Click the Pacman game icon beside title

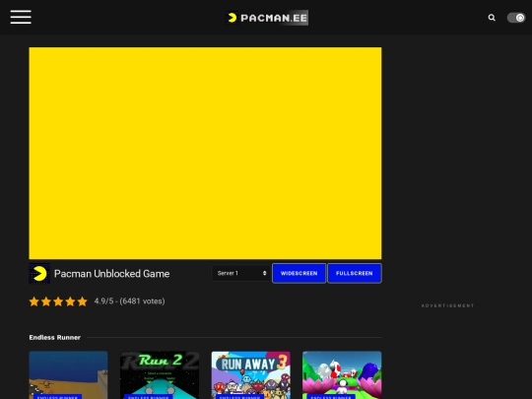[x=39, y=274]
